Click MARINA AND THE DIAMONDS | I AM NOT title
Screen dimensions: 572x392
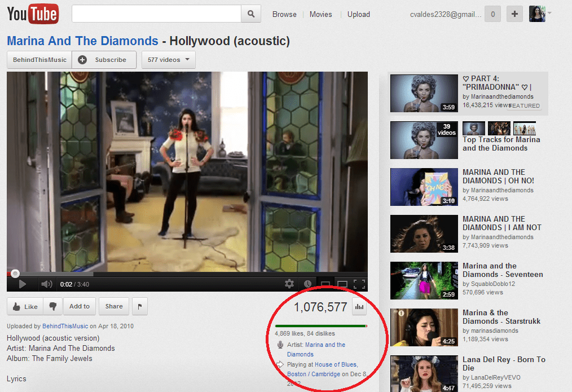point(502,223)
